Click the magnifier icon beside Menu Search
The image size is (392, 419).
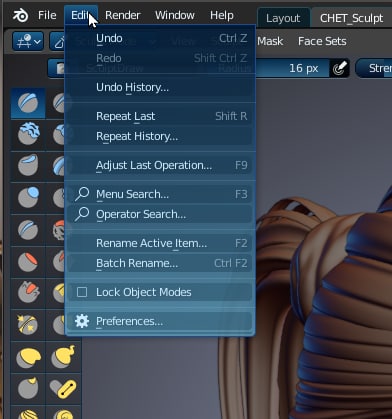point(82,194)
